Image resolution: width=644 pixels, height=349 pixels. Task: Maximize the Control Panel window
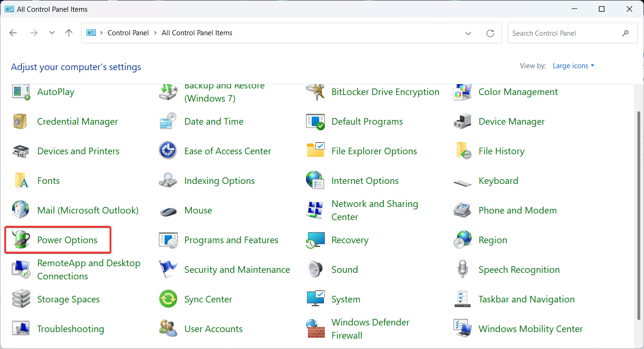tap(602, 9)
